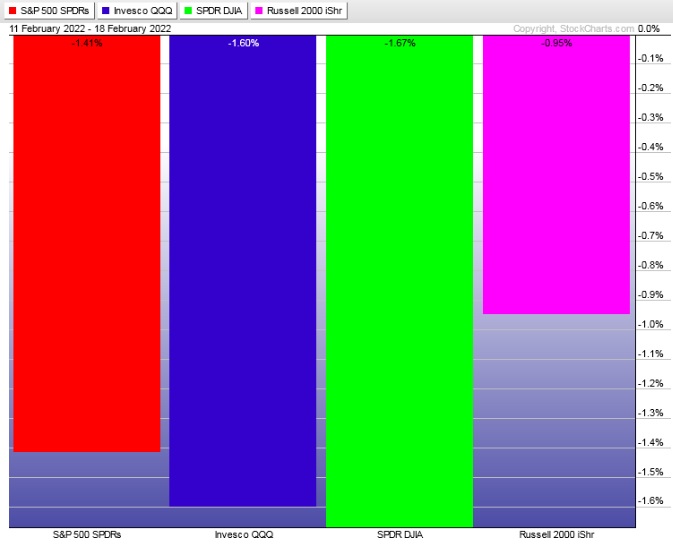Screen dimensions: 673x554
Task: Click the SPDR DJIA legend button
Action: click(213, 11)
